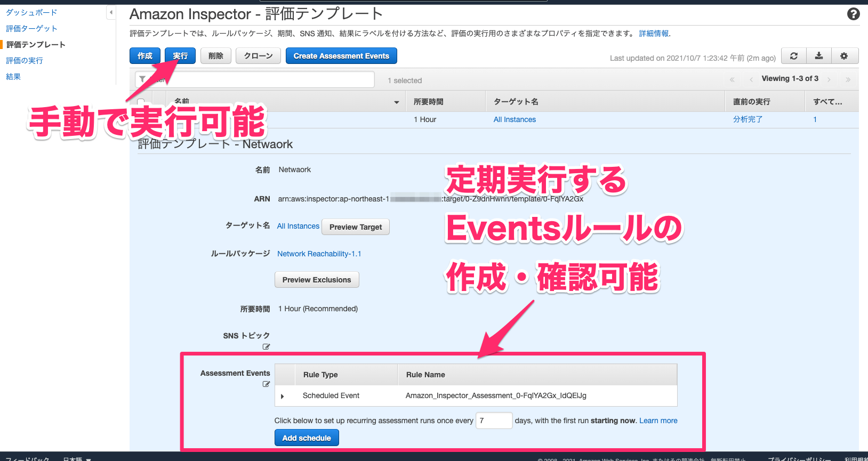
Task: Collapse the left sidebar with arrow icon
Action: (x=111, y=12)
